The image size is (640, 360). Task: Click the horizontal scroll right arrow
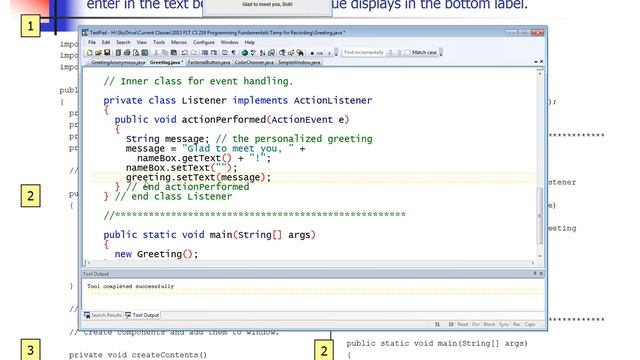[x=532, y=263]
